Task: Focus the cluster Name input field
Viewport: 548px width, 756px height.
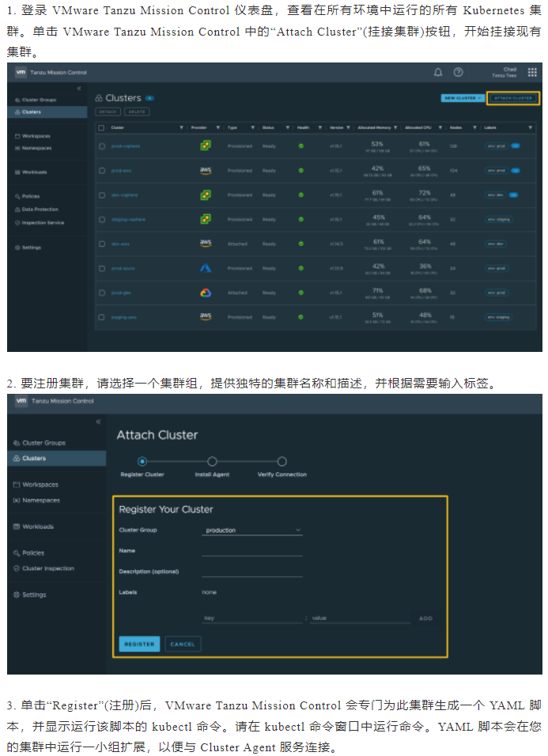Action: pyautogui.click(x=252, y=550)
